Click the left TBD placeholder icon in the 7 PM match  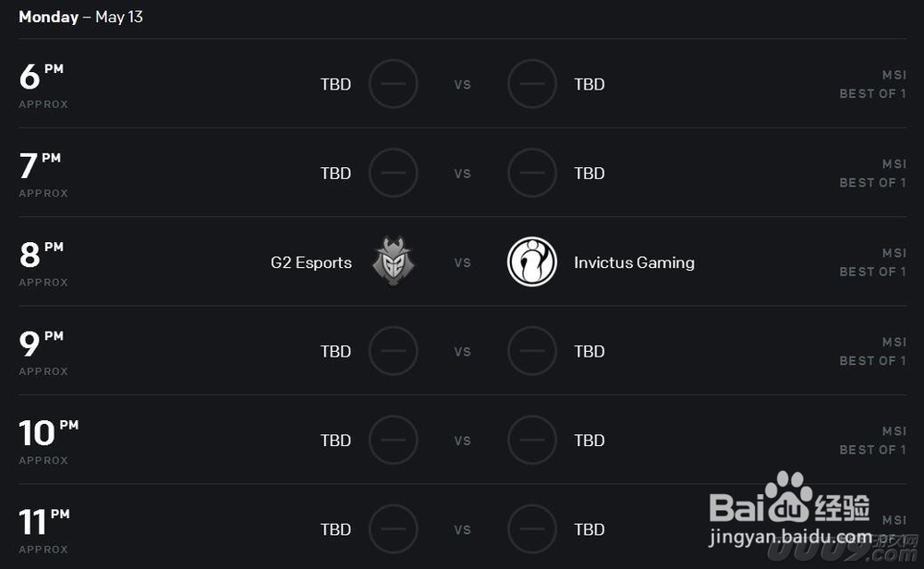[393, 173]
